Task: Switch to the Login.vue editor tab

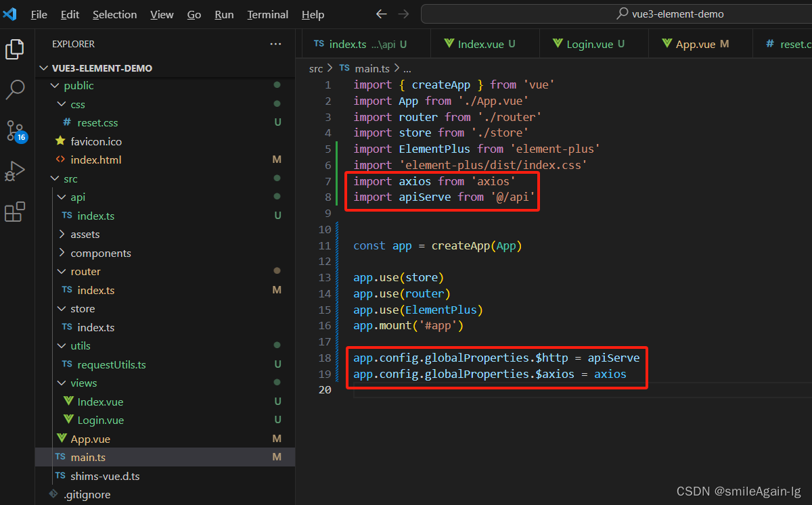Action: tap(589, 44)
